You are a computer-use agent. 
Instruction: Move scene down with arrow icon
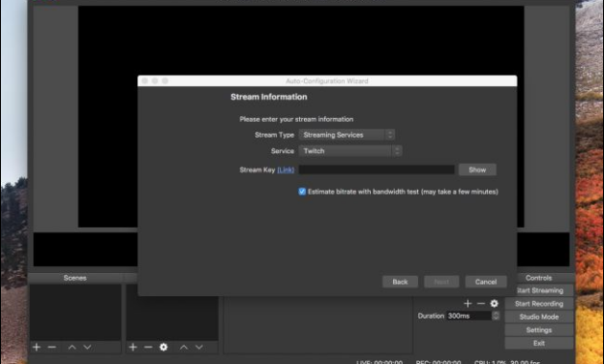pos(87,347)
